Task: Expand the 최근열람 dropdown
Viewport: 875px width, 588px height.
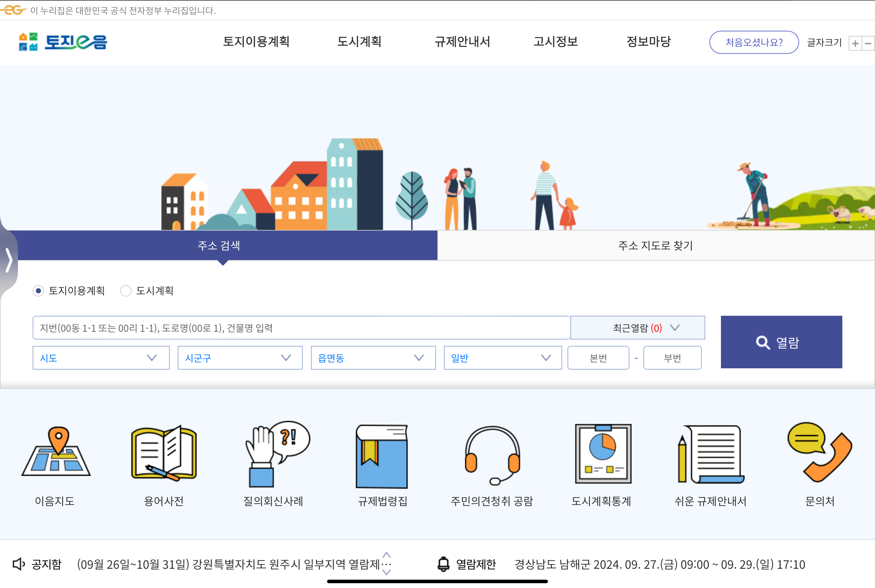Action: coord(637,328)
